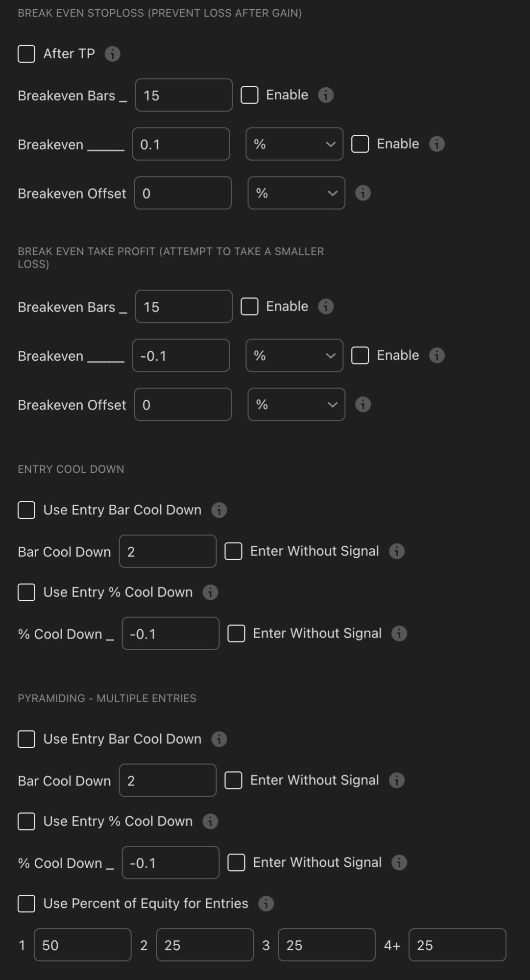View info for Breakeven Bars Enable option
530x980 pixels.
325,95
